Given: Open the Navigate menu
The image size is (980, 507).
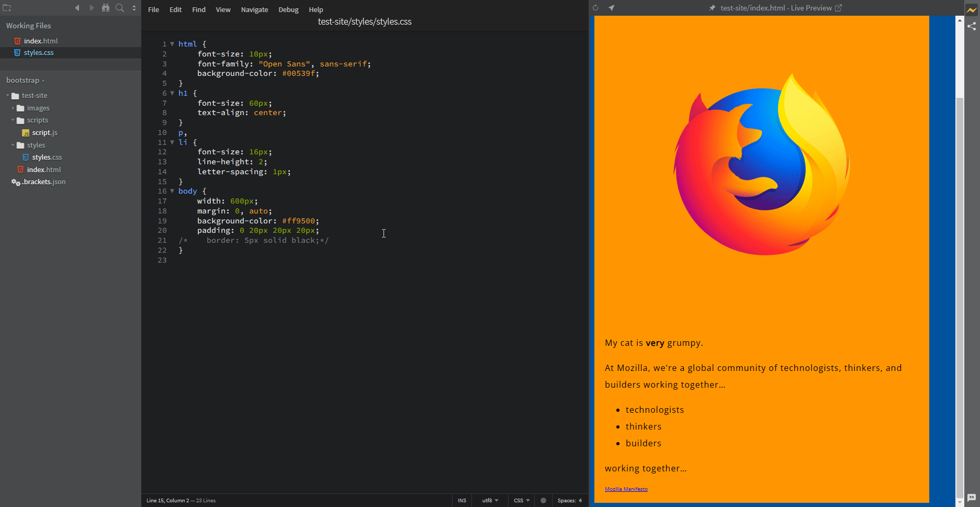Looking at the screenshot, I should pyautogui.click(x=254, y=9).
